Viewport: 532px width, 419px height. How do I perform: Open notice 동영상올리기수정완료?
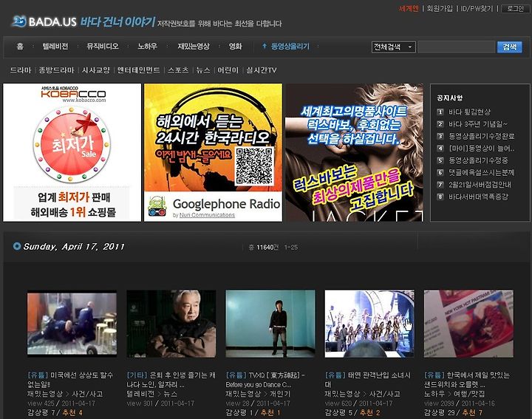click(482, 137)
